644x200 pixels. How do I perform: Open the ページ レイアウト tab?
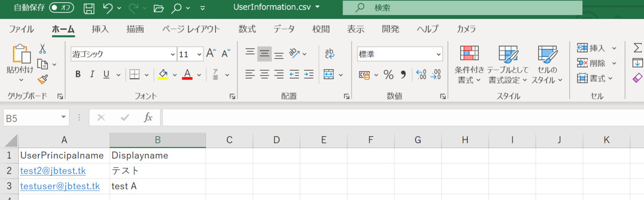pos(191,29)
